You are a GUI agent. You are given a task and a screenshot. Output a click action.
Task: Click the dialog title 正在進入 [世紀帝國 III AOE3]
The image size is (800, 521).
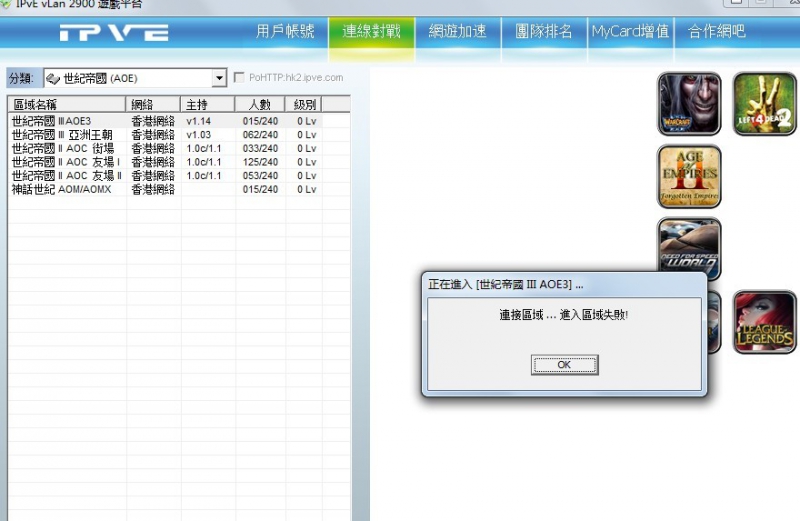[505, 285]
